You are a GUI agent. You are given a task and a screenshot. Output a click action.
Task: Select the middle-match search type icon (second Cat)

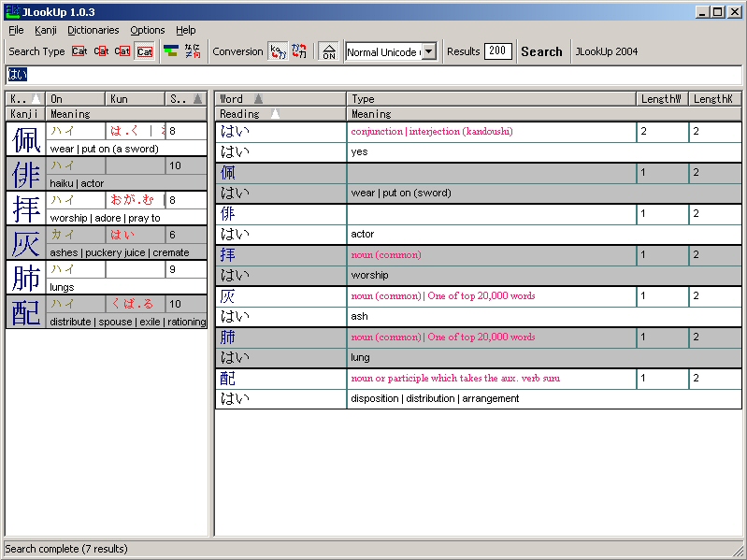coord(101,51)
